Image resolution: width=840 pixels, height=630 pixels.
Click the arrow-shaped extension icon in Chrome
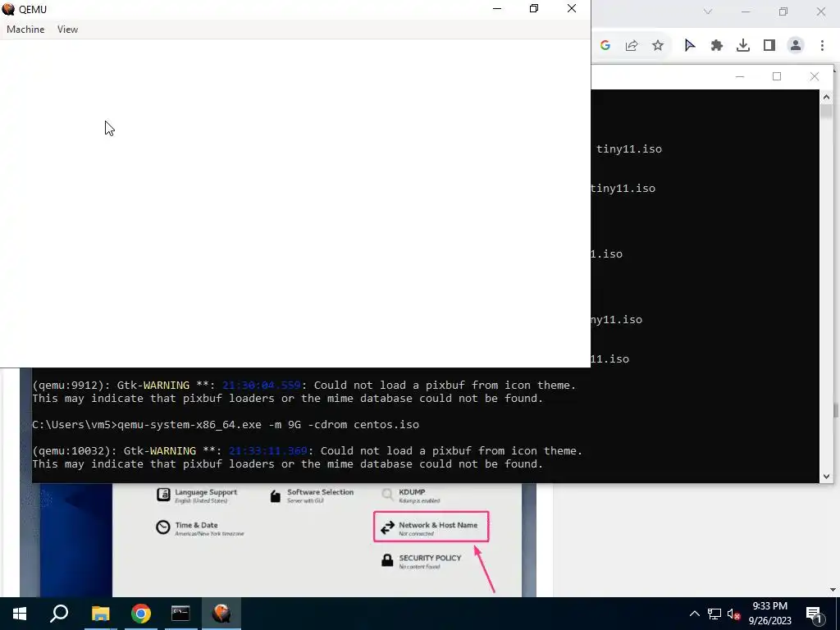690,46
